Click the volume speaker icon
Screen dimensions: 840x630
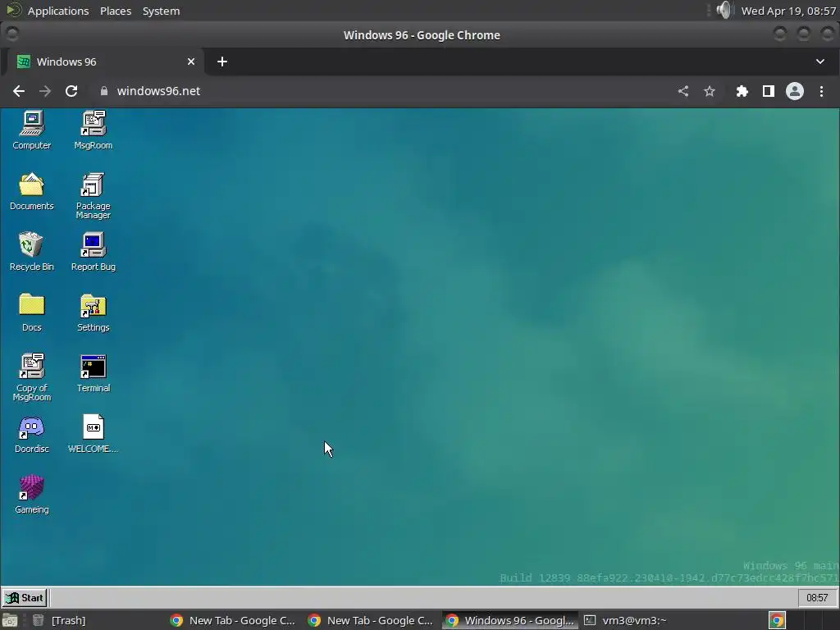[724, 10]
